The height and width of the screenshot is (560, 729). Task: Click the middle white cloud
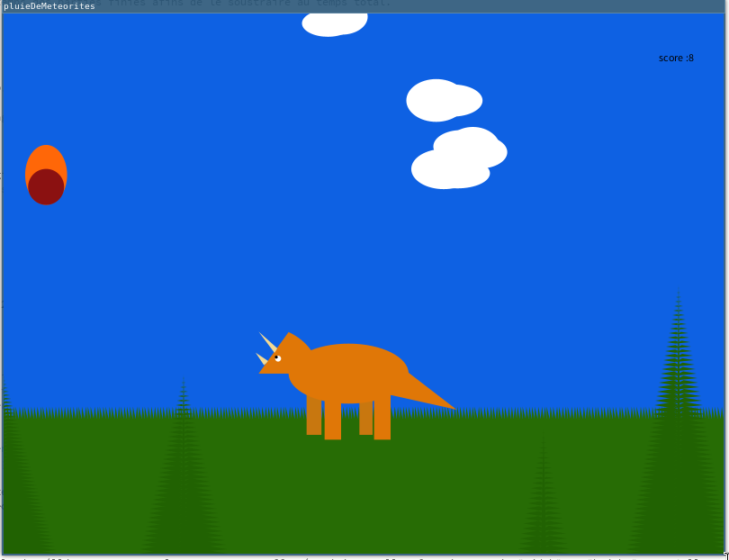click(443, 100)
